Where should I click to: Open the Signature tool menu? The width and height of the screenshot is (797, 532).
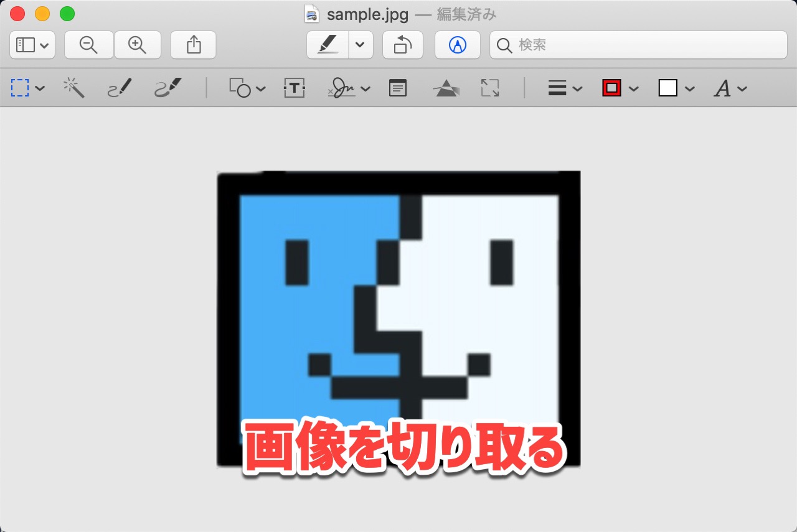click(349, 88)
